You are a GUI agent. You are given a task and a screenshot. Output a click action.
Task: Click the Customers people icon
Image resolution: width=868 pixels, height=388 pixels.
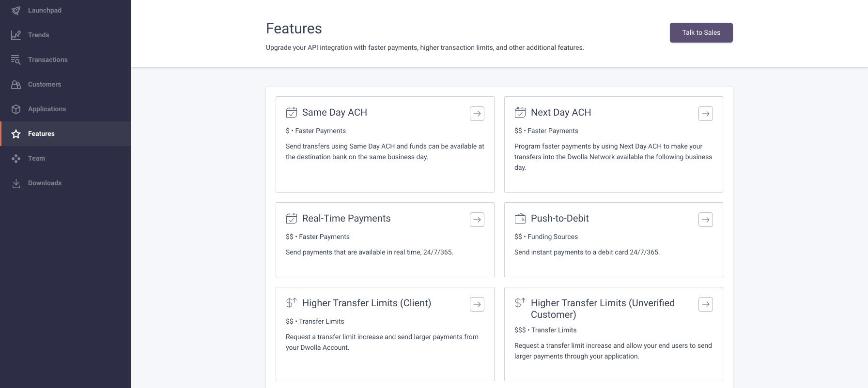point(16,84)
